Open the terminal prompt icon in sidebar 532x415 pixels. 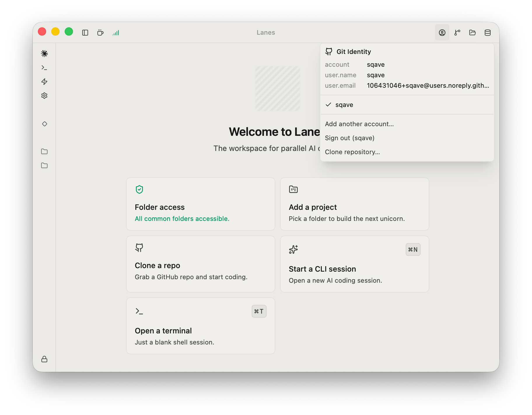point(44,68)
